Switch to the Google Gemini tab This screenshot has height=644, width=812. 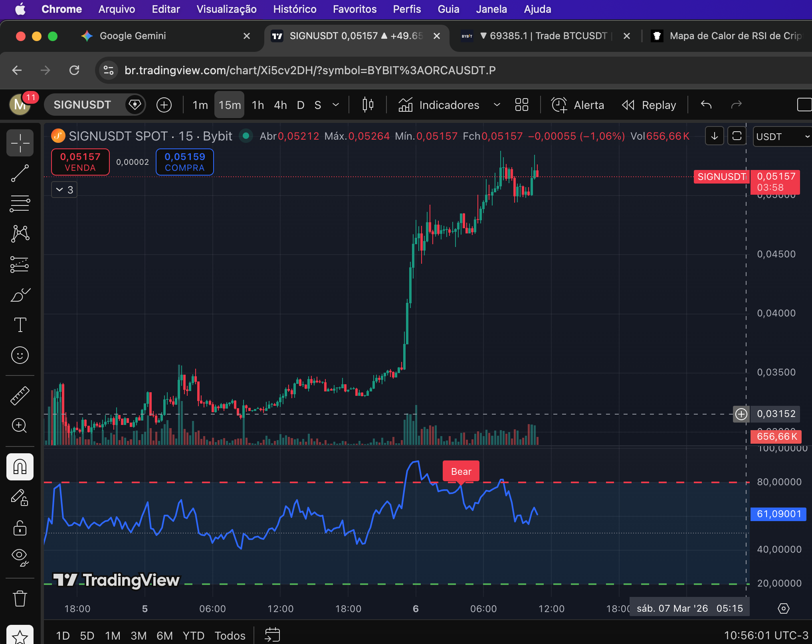(133, 36)
